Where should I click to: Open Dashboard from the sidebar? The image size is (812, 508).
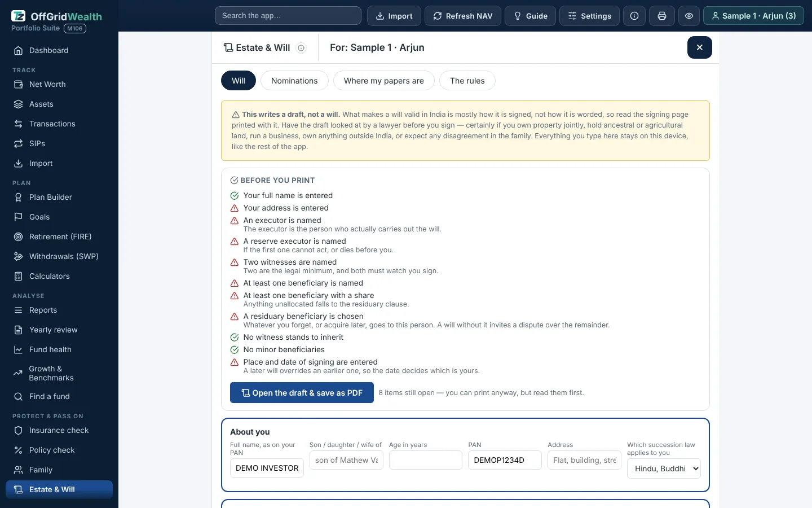[x=59, y=50]
